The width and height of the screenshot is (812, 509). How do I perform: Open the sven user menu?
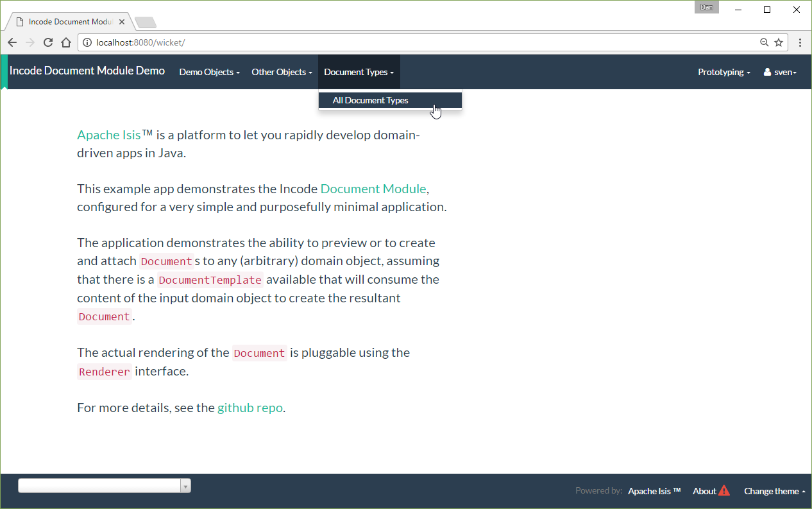[780, 72]
